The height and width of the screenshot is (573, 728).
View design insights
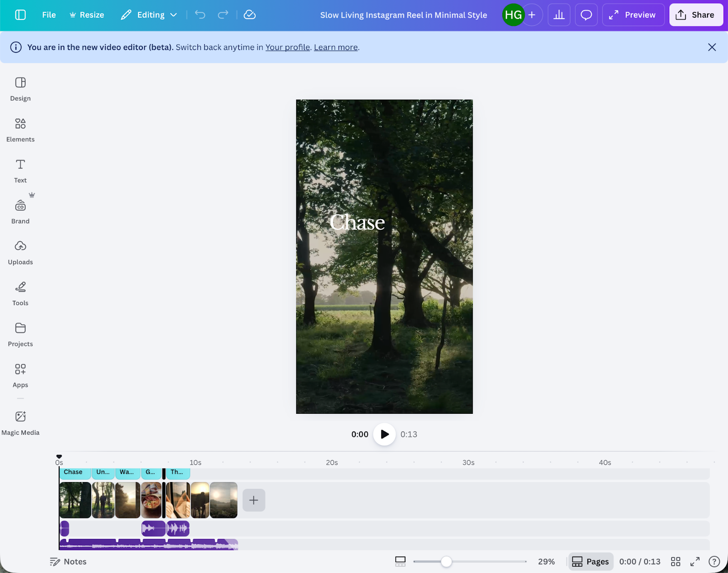click(x=559, y=15)
